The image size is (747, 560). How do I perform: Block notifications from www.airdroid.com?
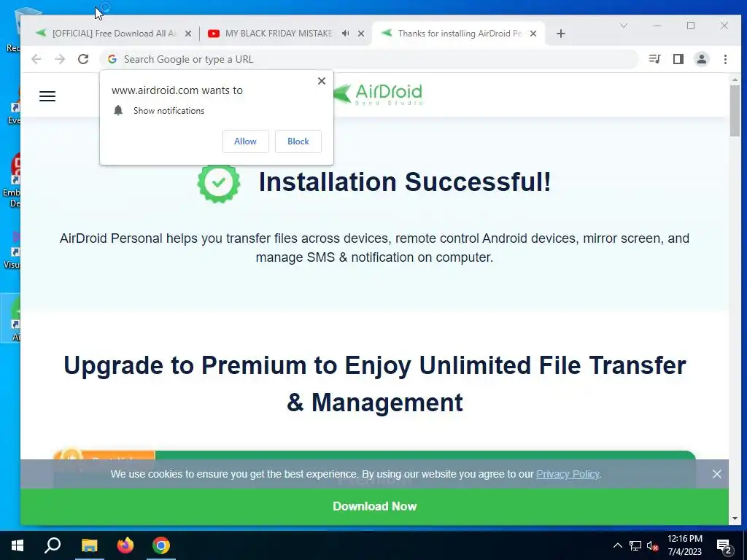tap(298, 141)
